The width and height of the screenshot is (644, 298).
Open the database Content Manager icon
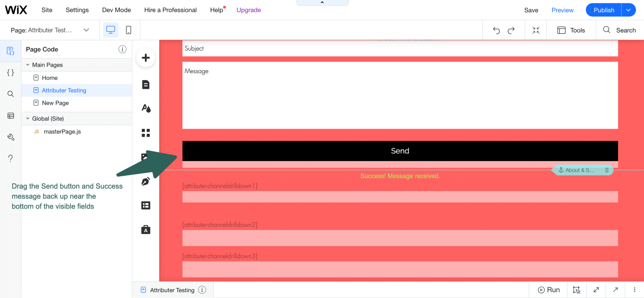point(10,116)
